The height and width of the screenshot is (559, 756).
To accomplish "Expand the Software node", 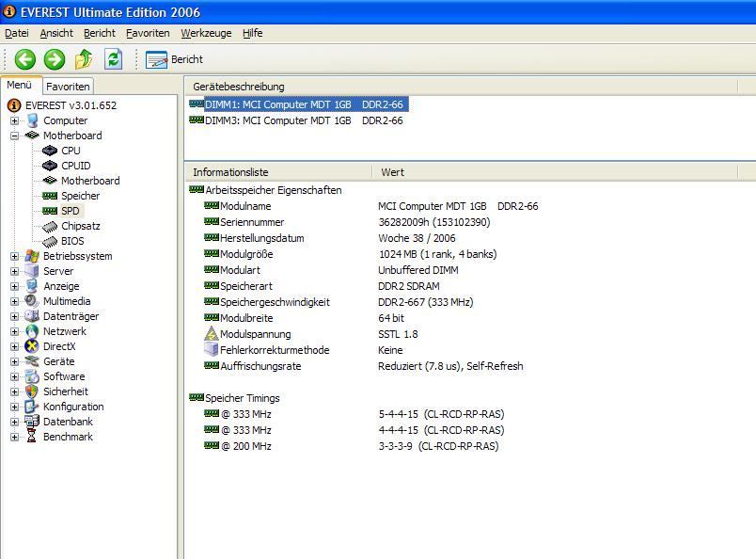I will pos(14,376).
